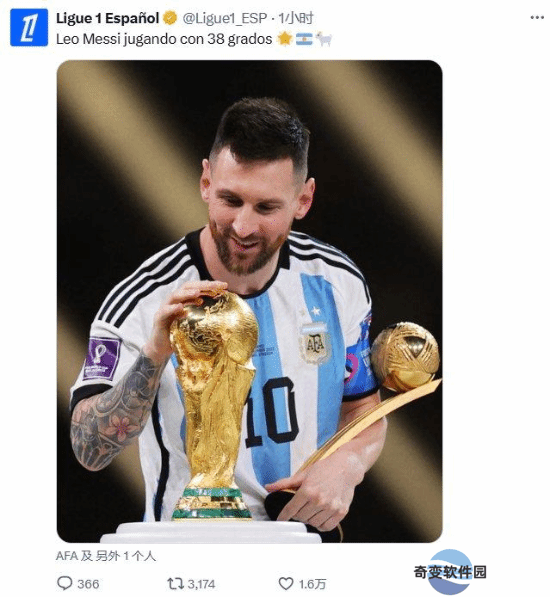The width and height of the screenshot is (550, 597).
Task: Open the 366 replies count
Action: pos(88,584)
